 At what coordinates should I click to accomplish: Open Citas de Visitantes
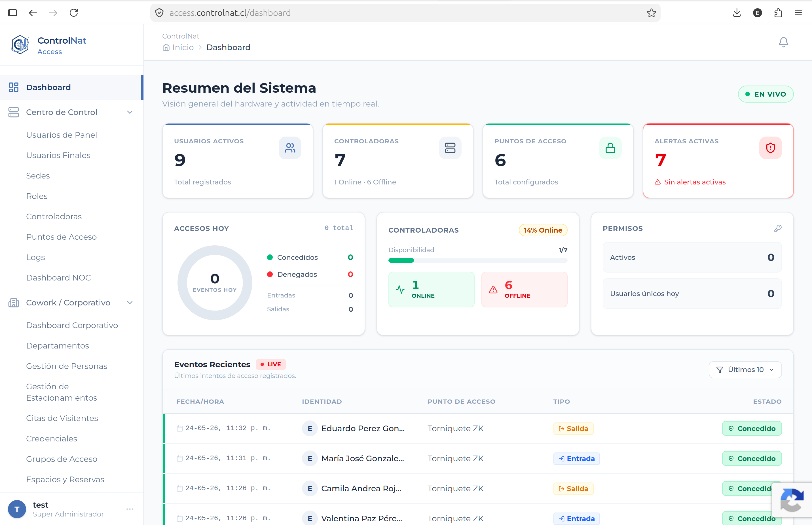coord(62,418)
